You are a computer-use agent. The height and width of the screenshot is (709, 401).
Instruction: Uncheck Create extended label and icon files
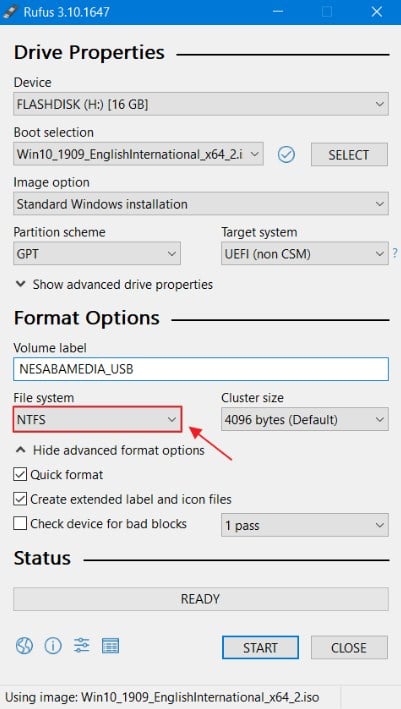click(x=20, y=499)
